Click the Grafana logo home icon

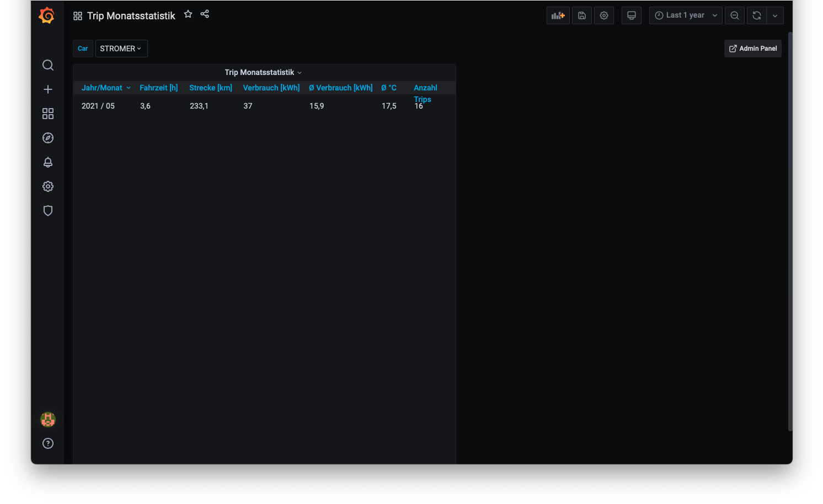[47, 15]
